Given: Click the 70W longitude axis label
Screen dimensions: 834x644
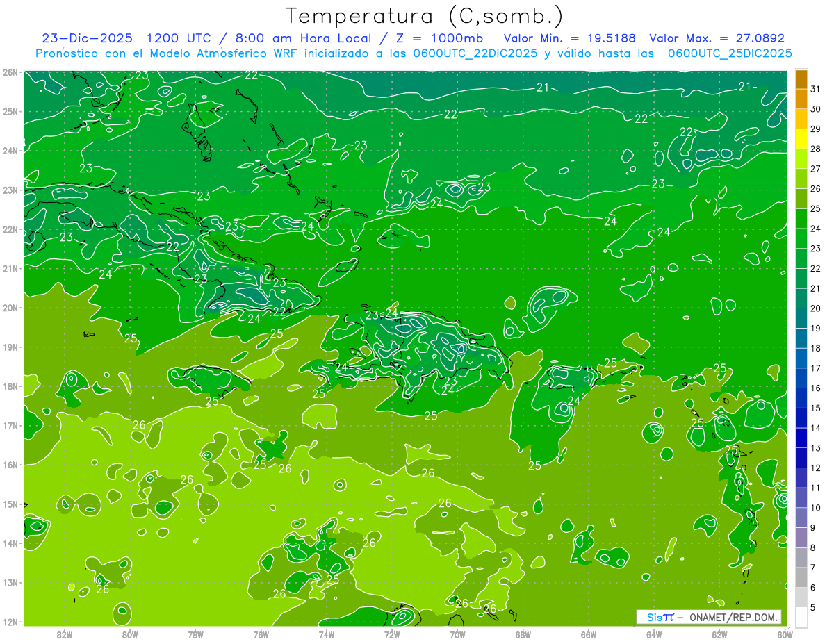Looking at the screenshot, I should click(x=457, y=634).
